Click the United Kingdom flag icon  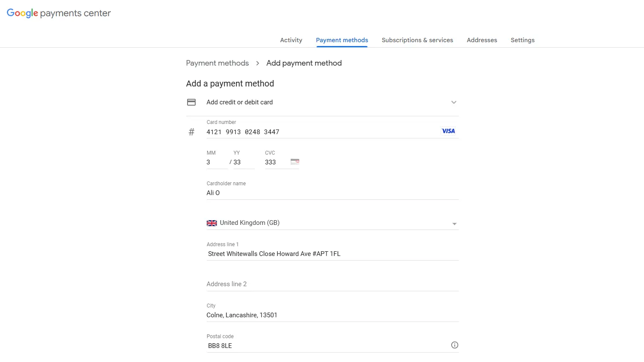(212, 223)
